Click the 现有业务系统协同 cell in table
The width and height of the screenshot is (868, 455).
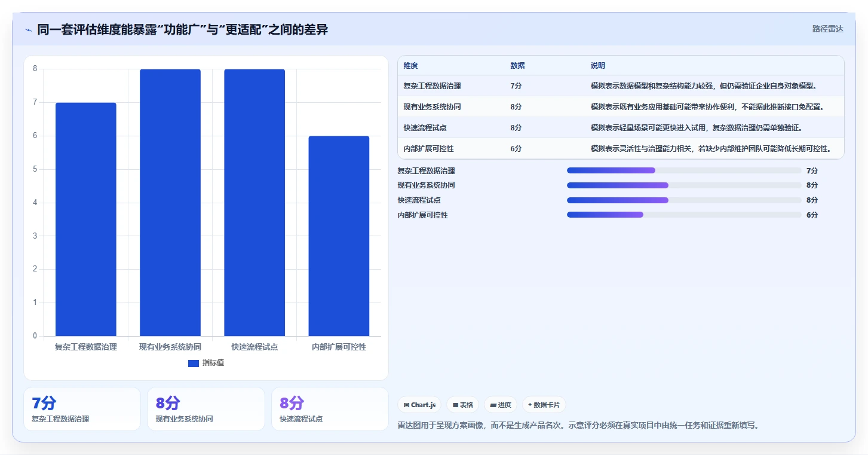click(433, 107)
